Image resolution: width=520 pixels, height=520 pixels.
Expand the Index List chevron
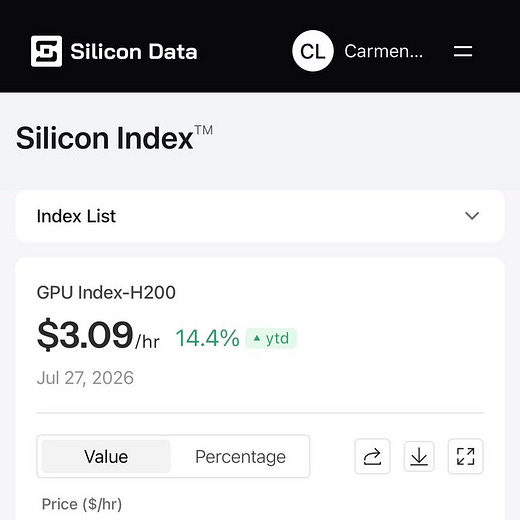[472, 216]
